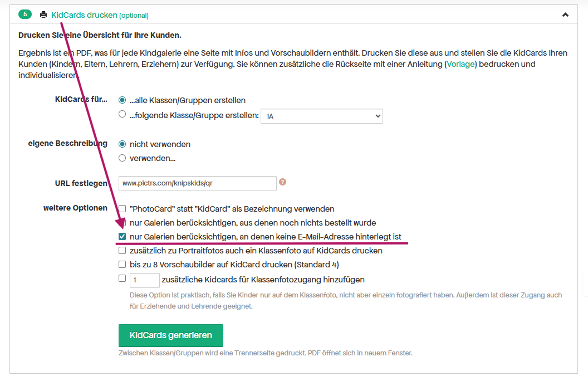Open the Vorlage template link
This screenshot has height=381, width=588.
click(x=460, y=64)
